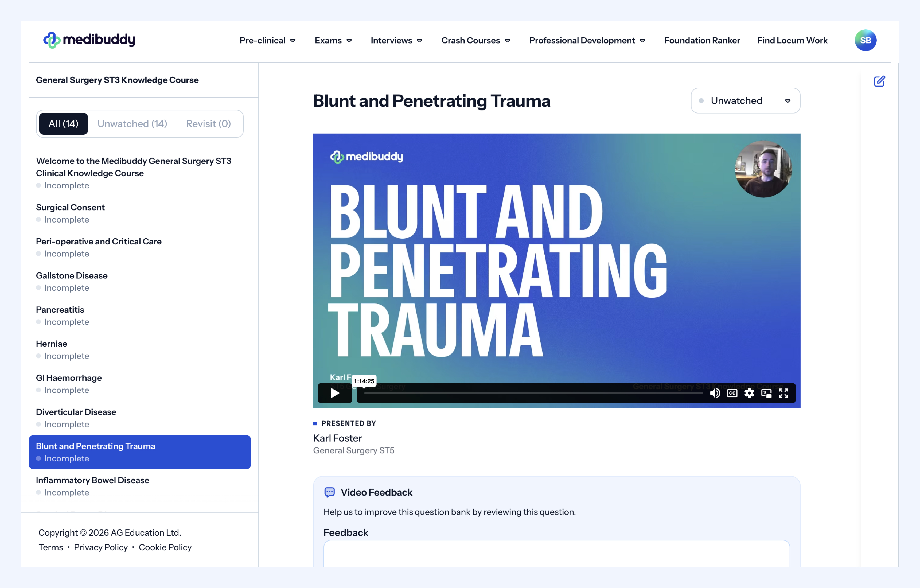Toggle closed captions CC icon
Image resolution: width=920 pixels, height=588 pixels.
pyautogui.click(x=732, y=393)
